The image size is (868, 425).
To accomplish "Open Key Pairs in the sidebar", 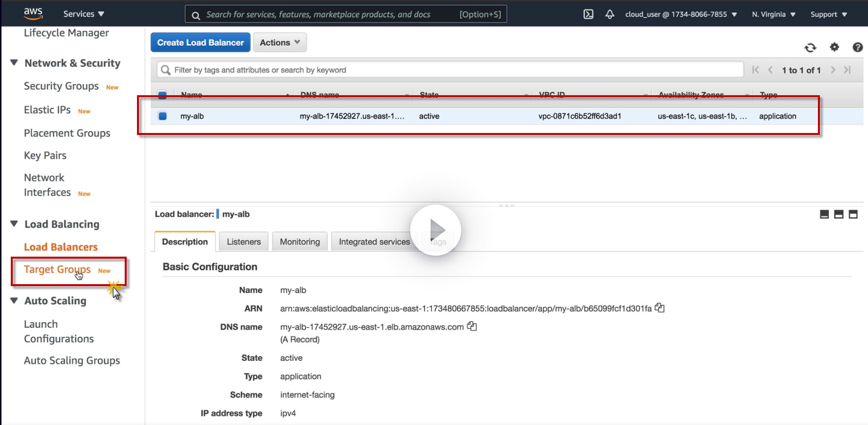I will [x=45, y=156].
